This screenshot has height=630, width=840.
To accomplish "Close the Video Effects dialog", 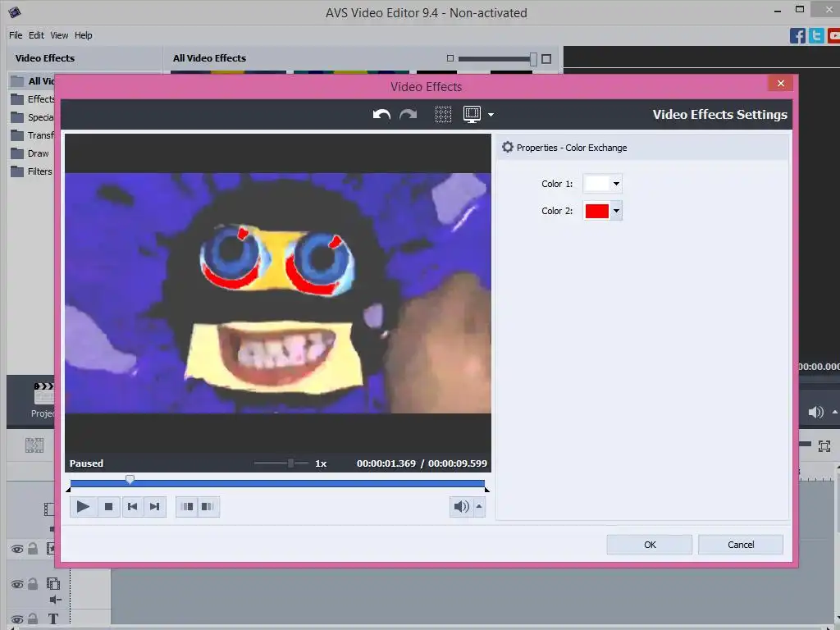I will [781, 83].
